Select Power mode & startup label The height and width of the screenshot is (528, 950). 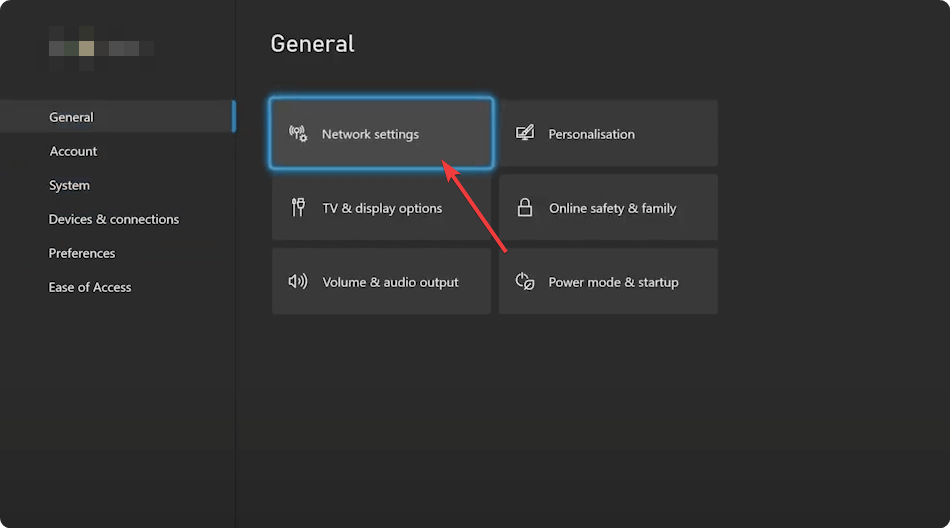point(613,282)
